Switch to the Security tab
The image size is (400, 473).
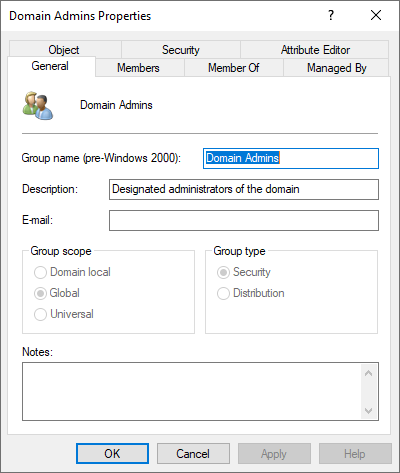181,50
